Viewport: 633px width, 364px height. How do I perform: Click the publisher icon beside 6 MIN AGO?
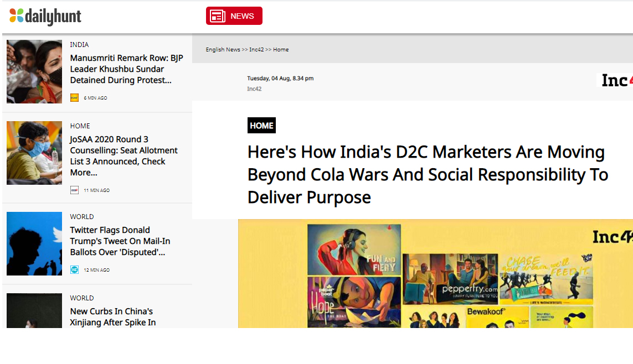pos(74,98)
